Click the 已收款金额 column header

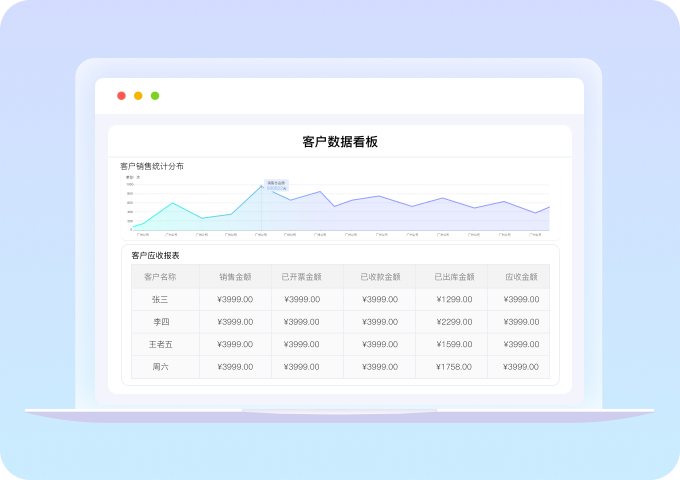click(380, 277)
